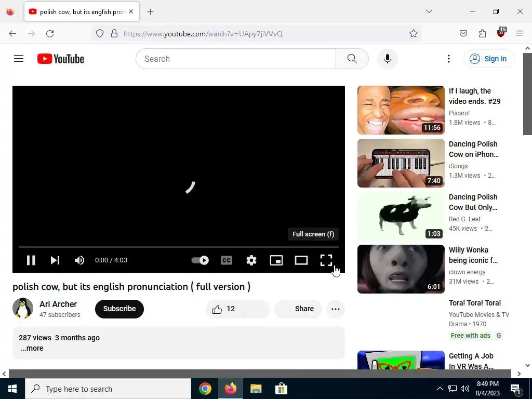Sign in to YouTube

489,59
